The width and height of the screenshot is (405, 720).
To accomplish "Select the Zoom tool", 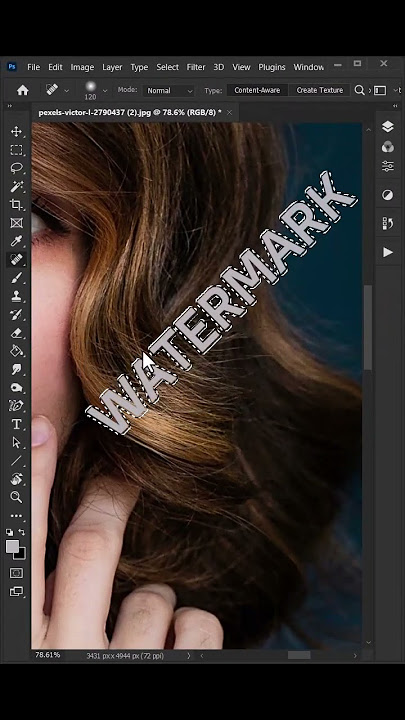I will coord(17,497).
